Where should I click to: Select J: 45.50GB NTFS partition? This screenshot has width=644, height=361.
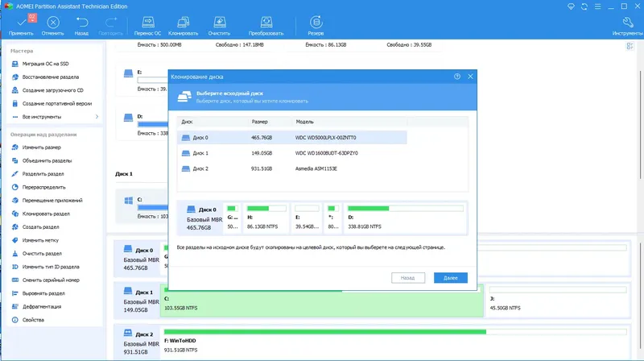coord(558,303)
